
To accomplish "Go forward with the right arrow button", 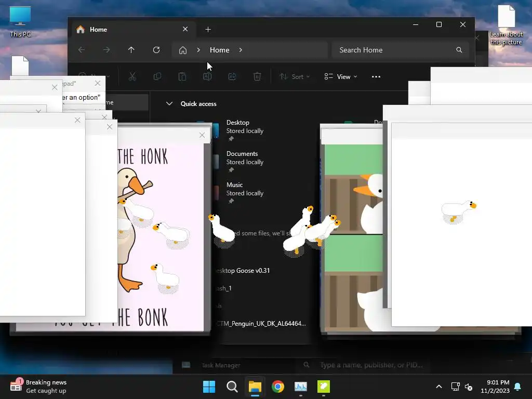I will point(107,50).
